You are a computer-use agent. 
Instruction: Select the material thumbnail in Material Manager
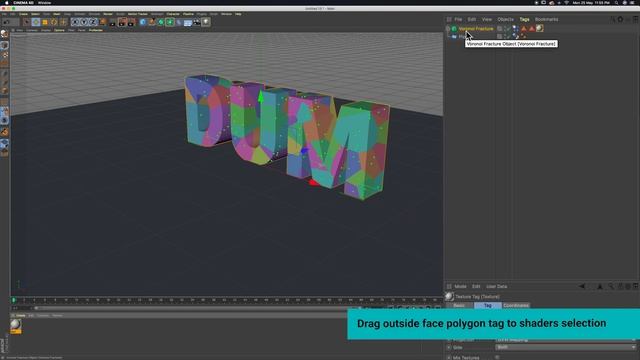pyautogui.click(x=16, y=325)
